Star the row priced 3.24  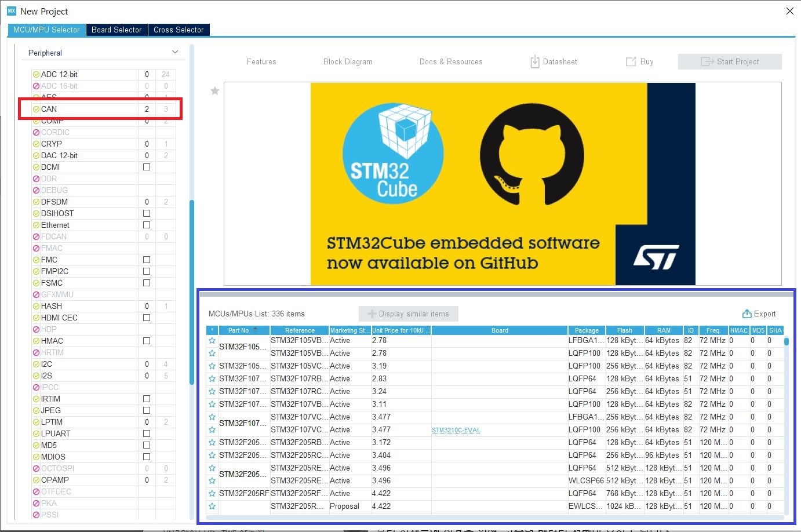(212, 392)
